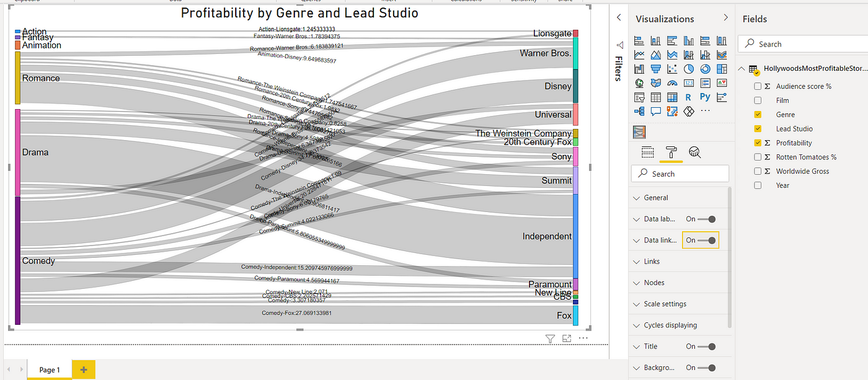The width and height of the screenshot is (868, 380).
Task: Select the 100% stacked column chart visual
Action: pos(721,41)
